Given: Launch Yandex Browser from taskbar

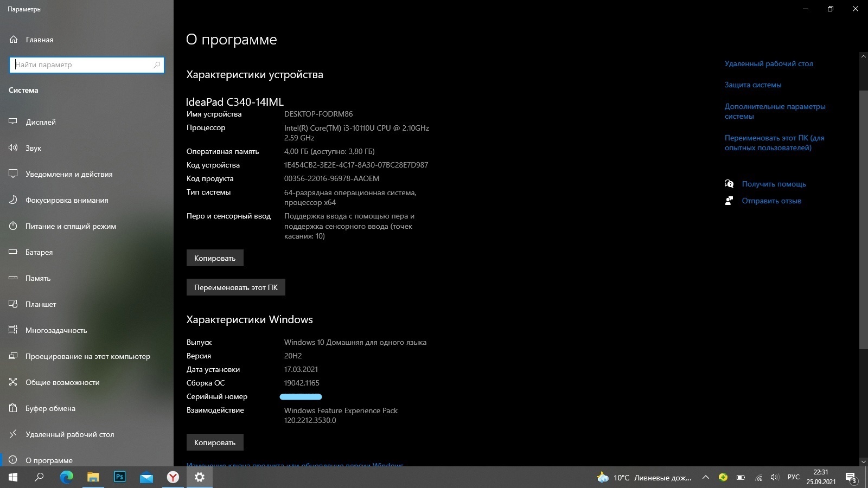Looking at the screenshot, I should click(x=173, y=477).
